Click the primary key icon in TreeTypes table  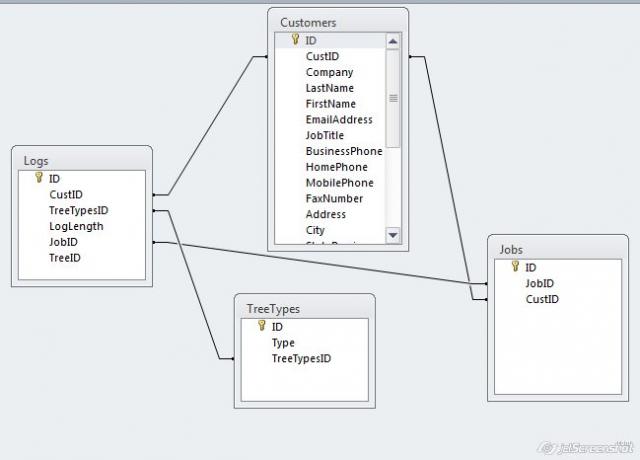tap(262, 326)
